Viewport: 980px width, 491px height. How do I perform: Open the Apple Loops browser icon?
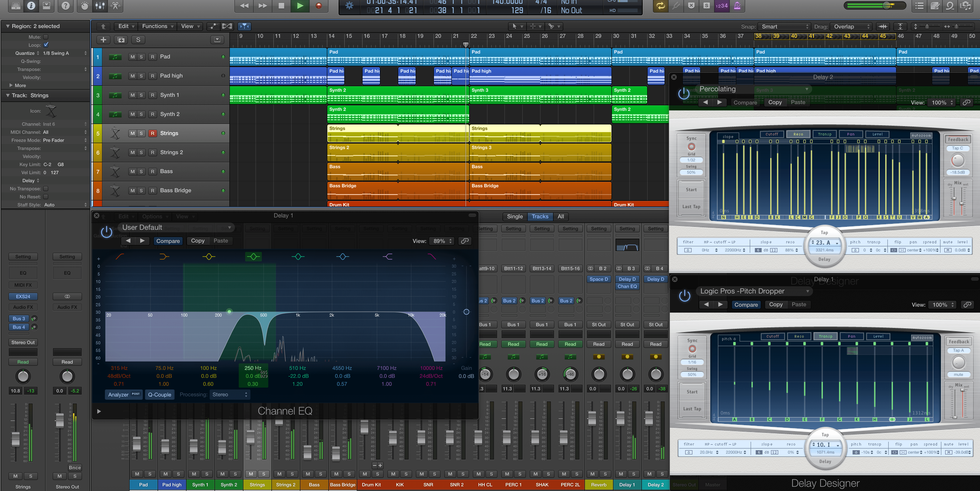pos(950,6)
